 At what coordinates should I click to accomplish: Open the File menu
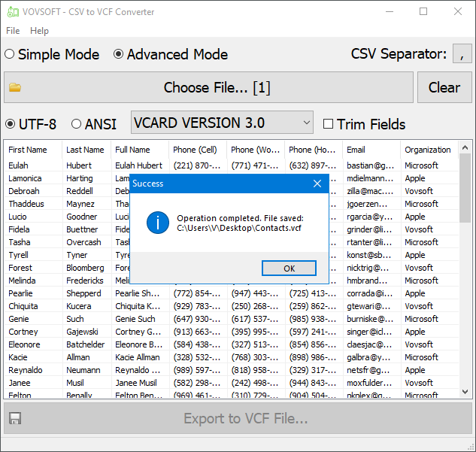(x=13, y=31)
